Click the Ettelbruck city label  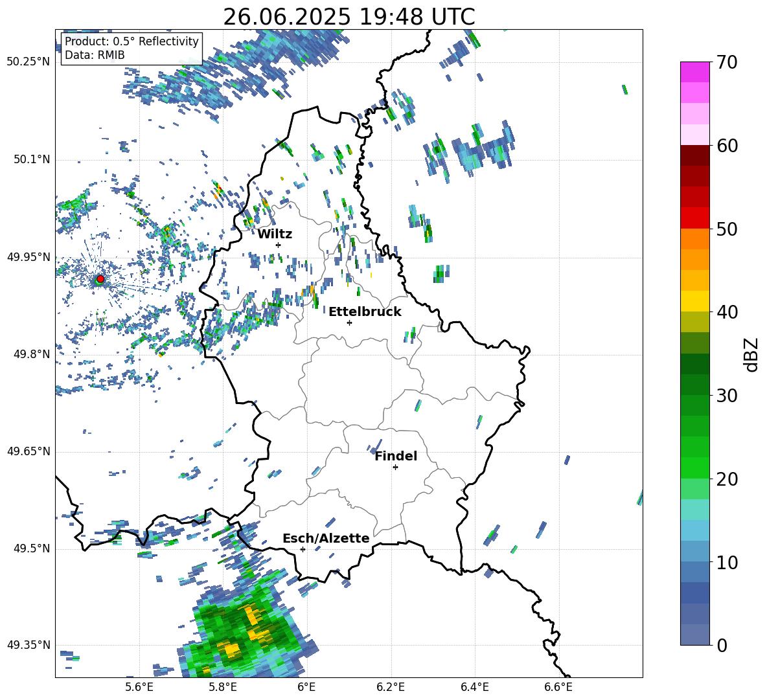[x=365, y=312]
